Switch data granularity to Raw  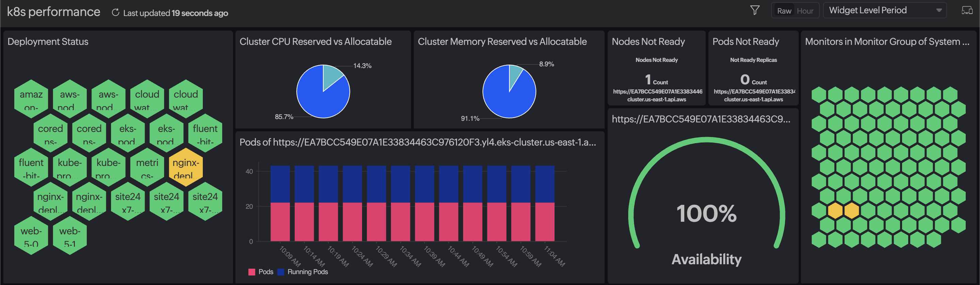coord(784,11)
